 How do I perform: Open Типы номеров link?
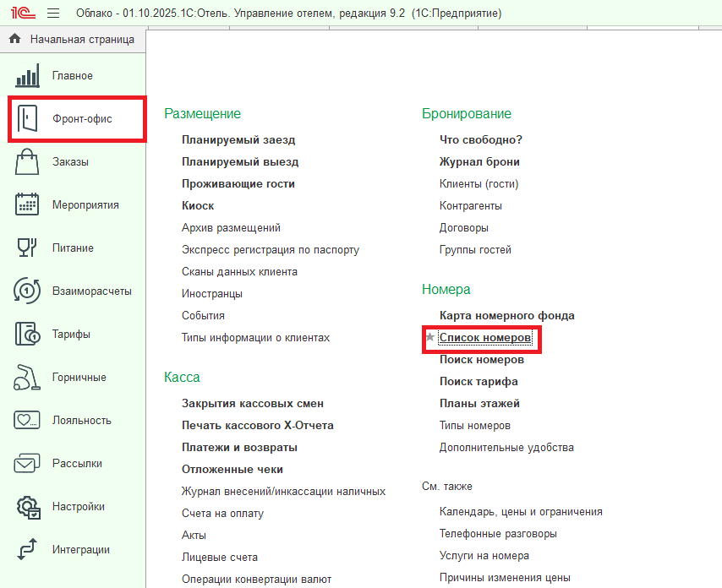coord(475,426)
